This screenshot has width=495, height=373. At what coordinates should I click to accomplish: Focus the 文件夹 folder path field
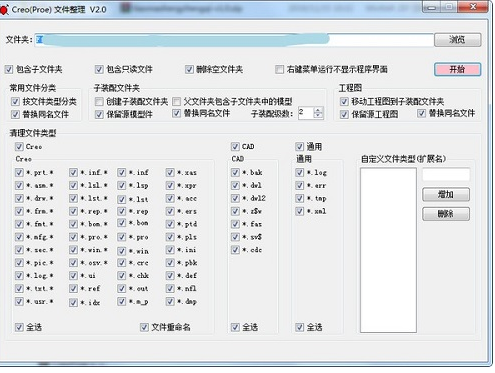coord(234,40)
